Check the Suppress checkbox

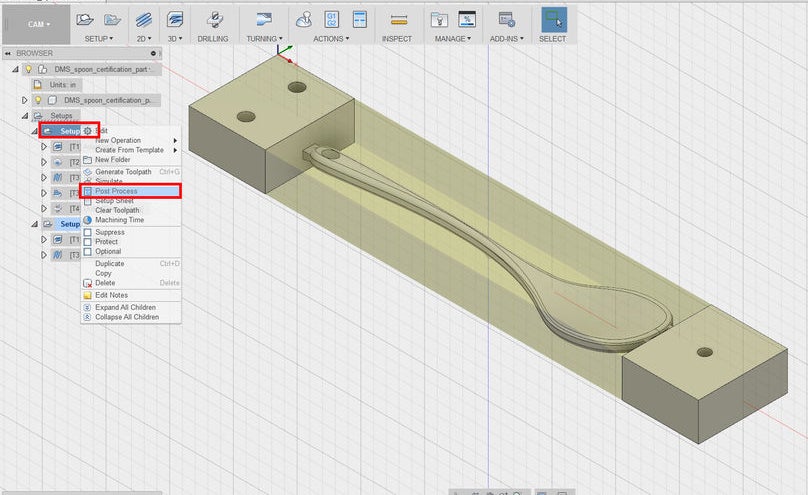[88, 232]
